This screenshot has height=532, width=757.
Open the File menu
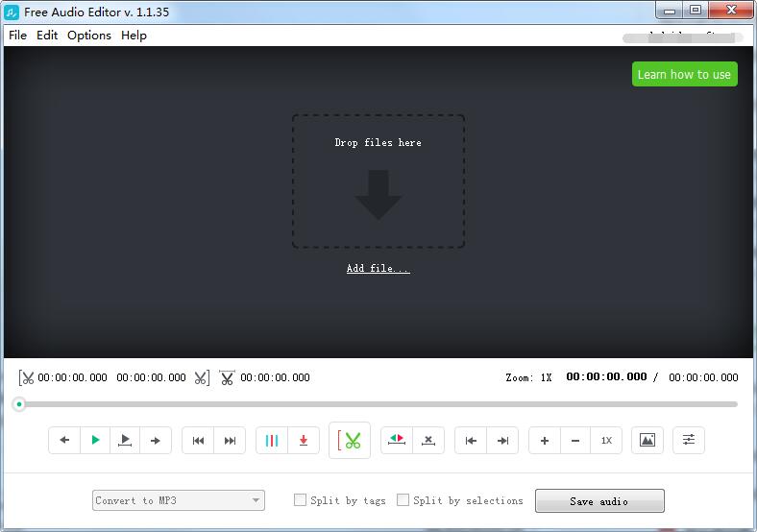tap(18, 36)
